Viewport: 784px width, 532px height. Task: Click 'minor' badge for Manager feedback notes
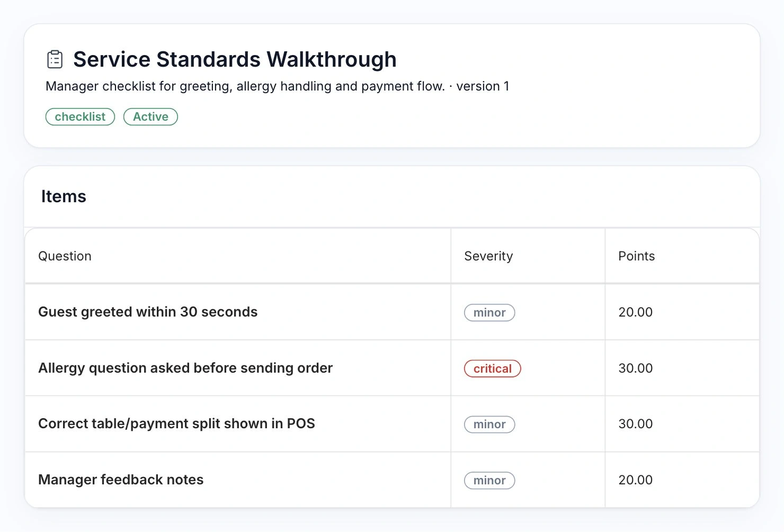[489, 481]
